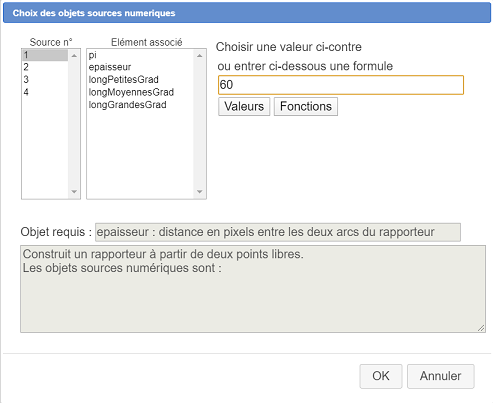The height and width of the screenshot is (403, 493).
Task: Click Source list scroll down arrow
Action: (74, 192)
